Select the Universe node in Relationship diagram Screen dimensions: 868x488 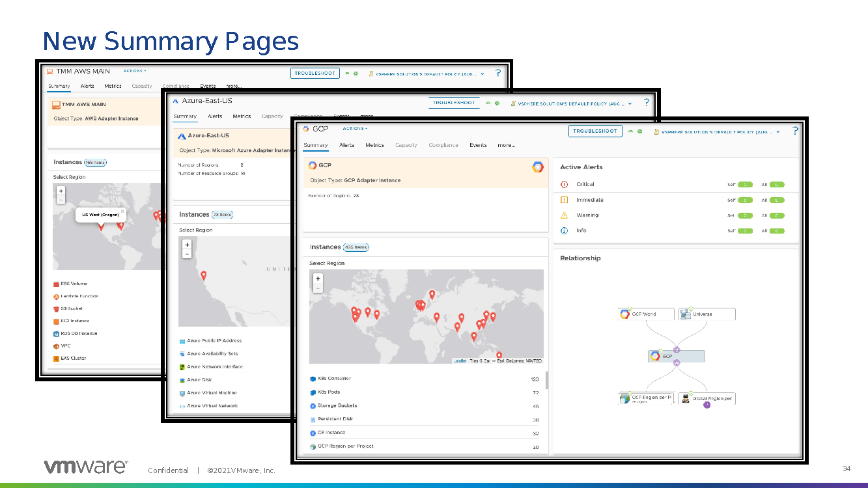click(707, 314)
